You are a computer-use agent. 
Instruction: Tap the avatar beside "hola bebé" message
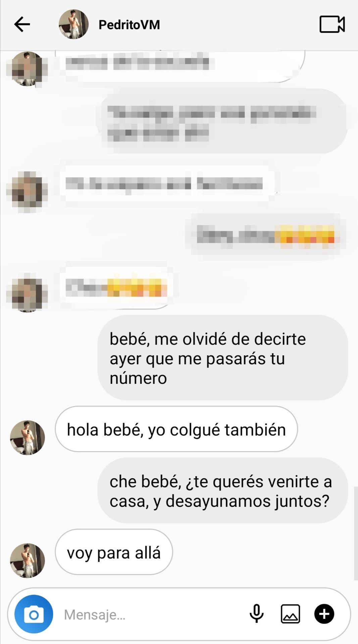28,438
